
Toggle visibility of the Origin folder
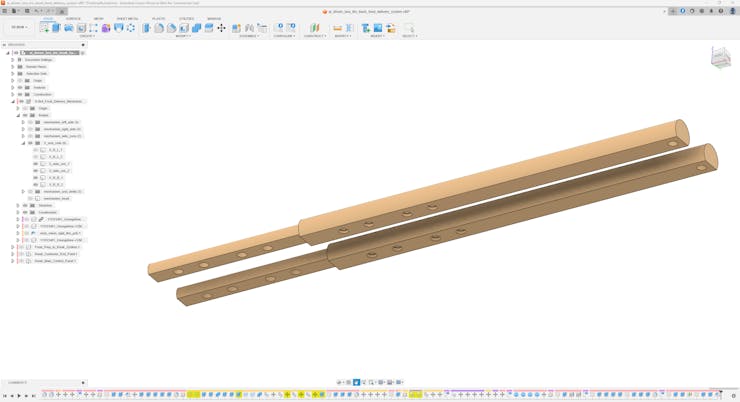coord(20,81)
